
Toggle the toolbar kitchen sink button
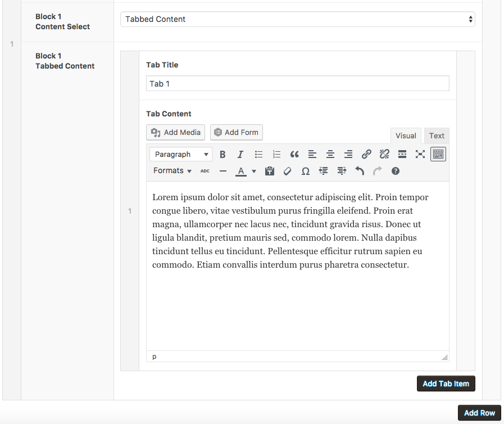click(x=438, y=155)
